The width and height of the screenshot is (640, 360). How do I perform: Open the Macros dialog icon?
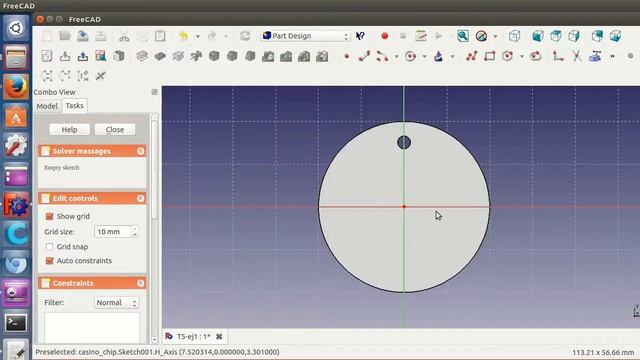(x=420, y=36)
